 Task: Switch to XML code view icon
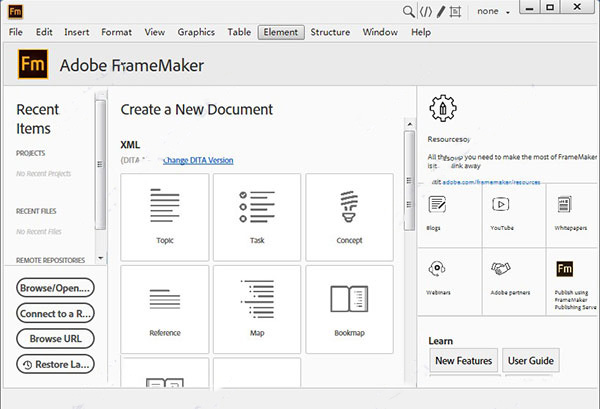[x=425, y=11]
